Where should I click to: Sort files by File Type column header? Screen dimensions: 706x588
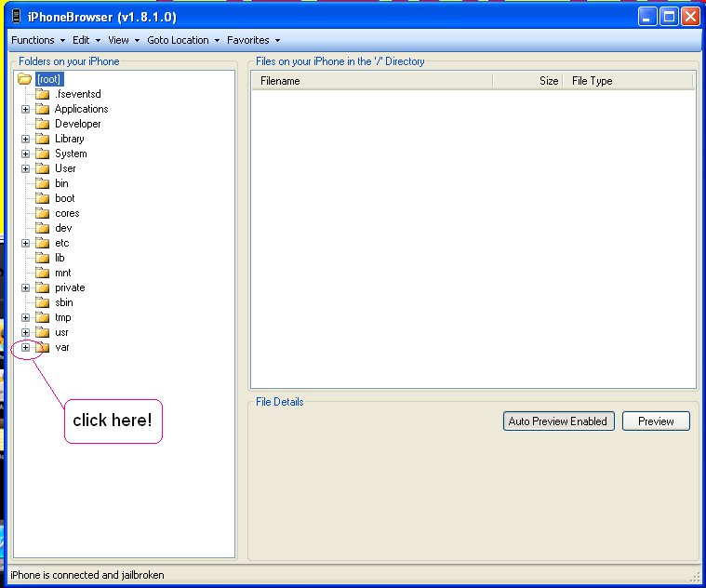(x=628, y=81)
